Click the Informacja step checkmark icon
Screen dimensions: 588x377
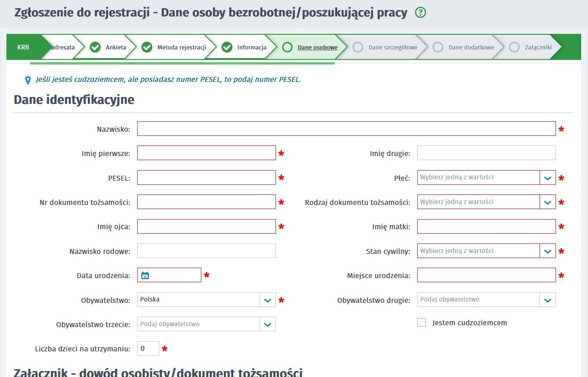227,47
